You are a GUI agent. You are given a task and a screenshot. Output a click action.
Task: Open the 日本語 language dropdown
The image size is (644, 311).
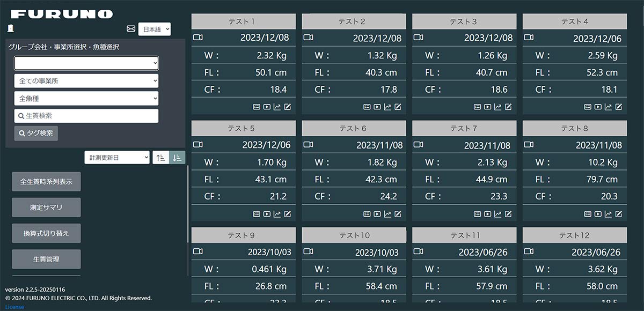pyautogui.click(x=155, y=29)
